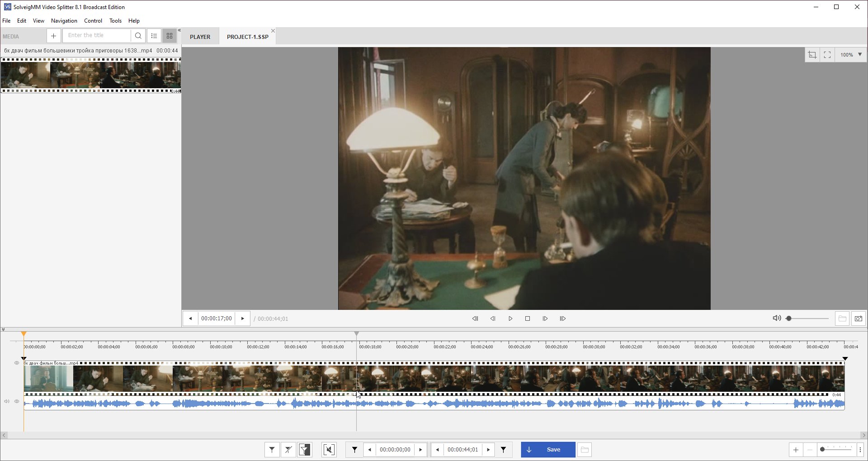Toggle mute audio for selected fragment
868x461 pixels.
329,450
